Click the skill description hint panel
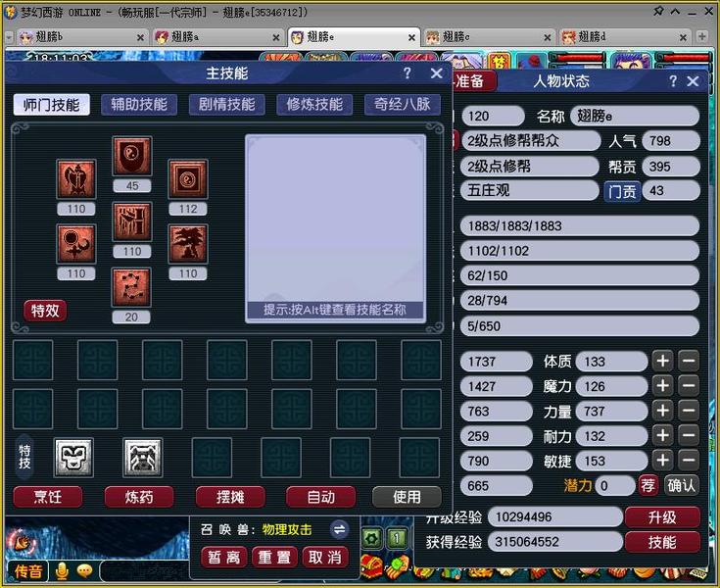The height and width of the screenshot is (588, 720). pyautogui.click(x=335, y=228)
